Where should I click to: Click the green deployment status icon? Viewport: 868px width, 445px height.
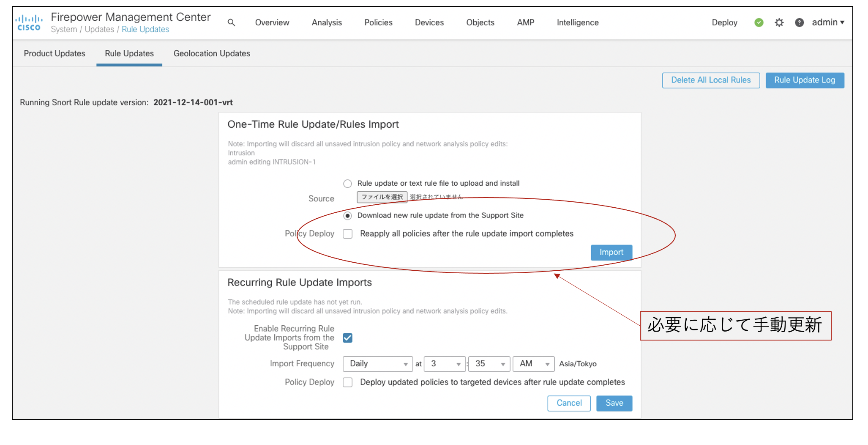pyautogui.click(x=759, y=22)
